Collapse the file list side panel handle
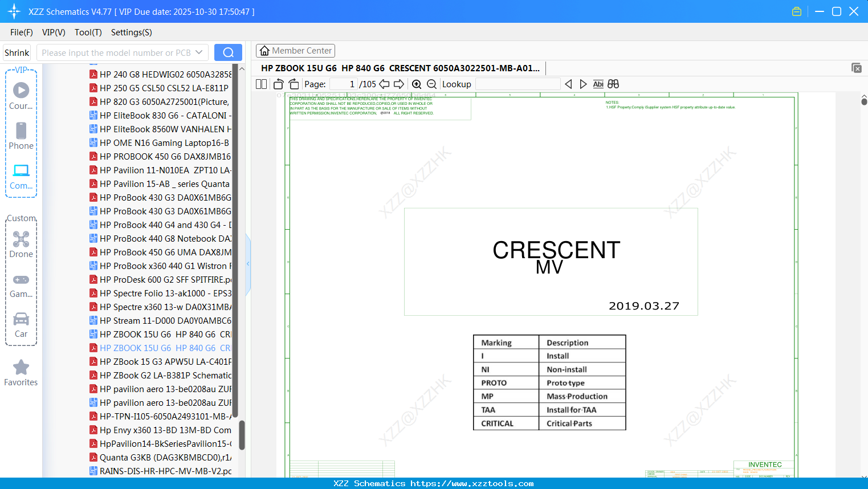The image size is (868, 489). point(248,264)
